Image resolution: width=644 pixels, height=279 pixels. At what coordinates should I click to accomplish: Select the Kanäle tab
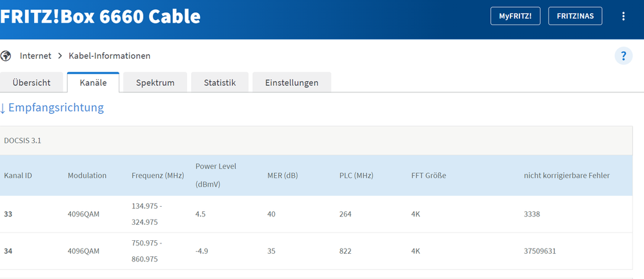pos(93,83)
